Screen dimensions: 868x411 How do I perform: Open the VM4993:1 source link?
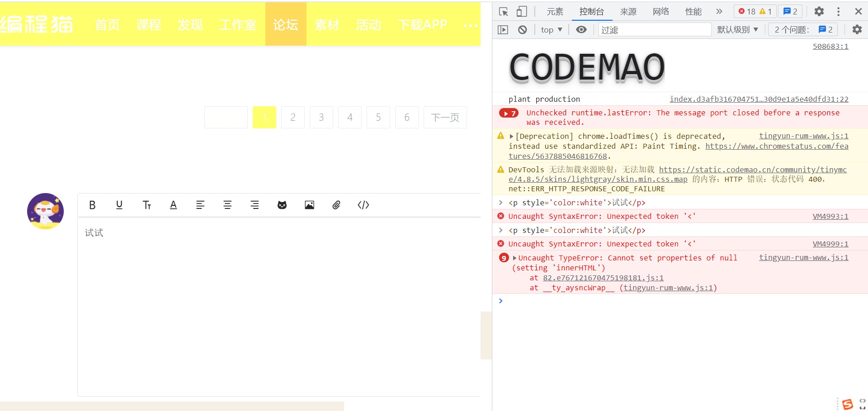point(830,217)
